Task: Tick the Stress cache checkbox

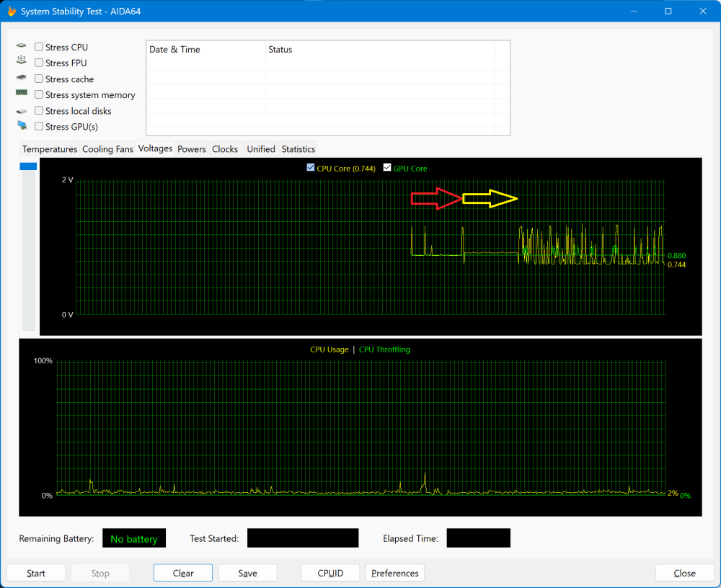Action: pos(39,79)
